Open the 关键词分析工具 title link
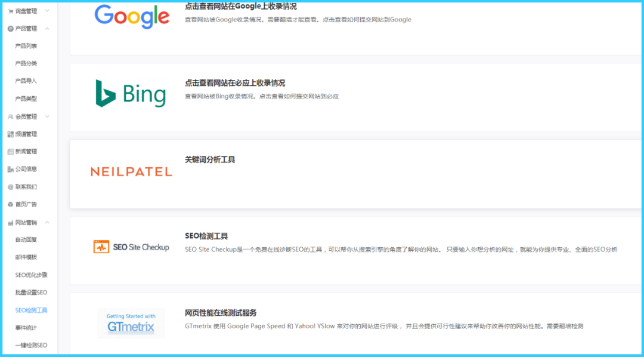 pos(210,159)
